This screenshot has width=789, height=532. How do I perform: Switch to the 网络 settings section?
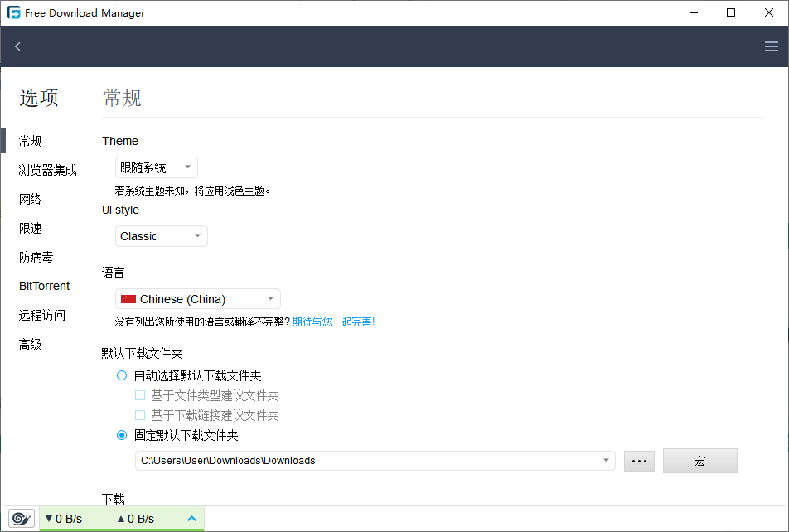click(x=30, y=200)
